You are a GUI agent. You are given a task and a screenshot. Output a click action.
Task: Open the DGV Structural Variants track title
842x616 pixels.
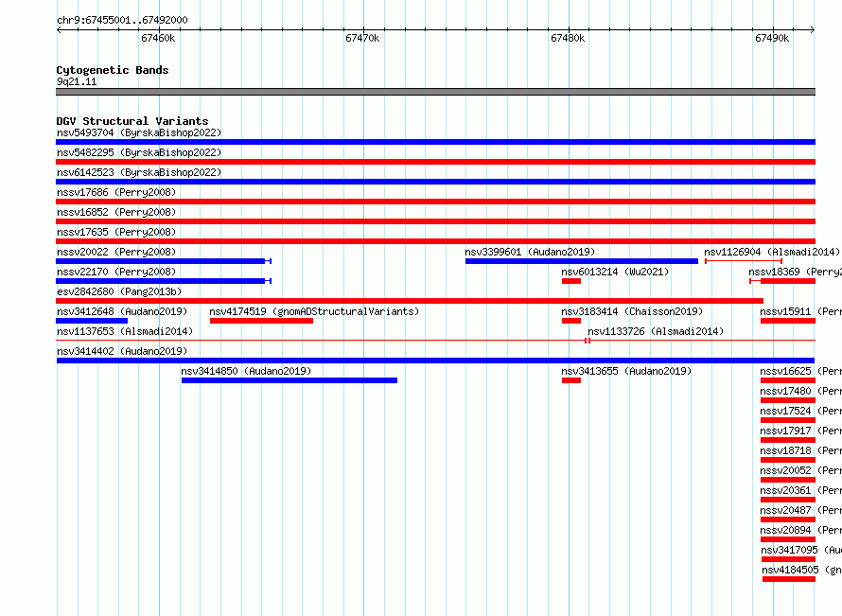[132, 121]
